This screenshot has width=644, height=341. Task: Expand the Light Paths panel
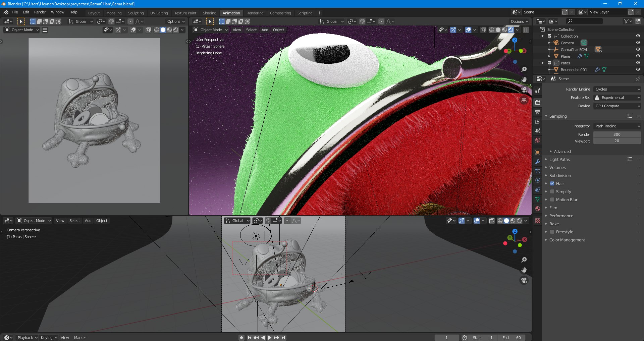pos(559,160)
